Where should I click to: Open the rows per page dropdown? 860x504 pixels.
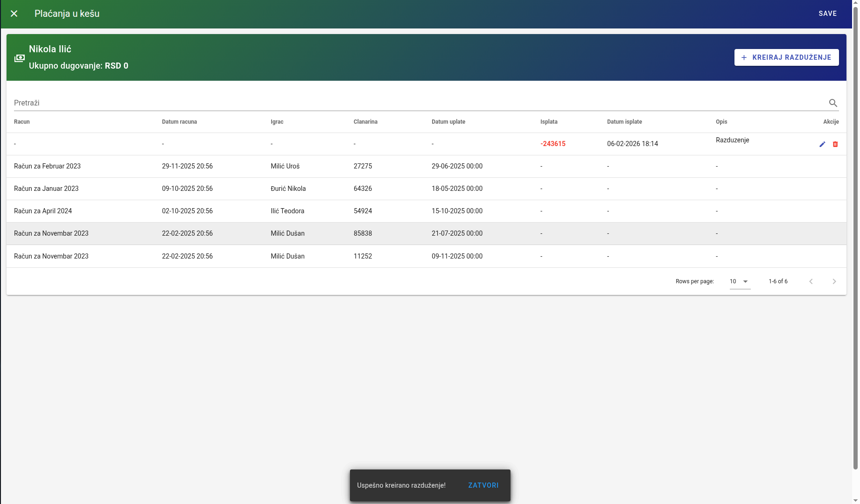[x=740, y=281]
